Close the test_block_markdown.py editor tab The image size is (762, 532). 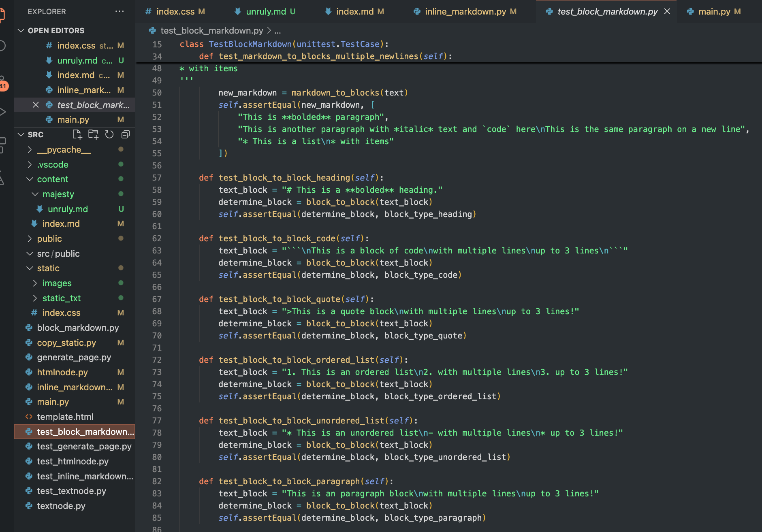667,11
